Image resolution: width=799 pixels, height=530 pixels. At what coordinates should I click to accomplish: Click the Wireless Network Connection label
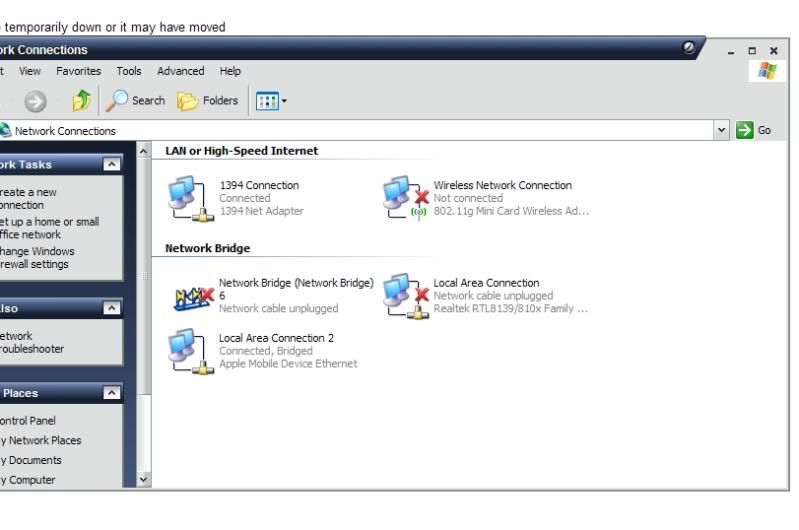[x=502, y=186]
